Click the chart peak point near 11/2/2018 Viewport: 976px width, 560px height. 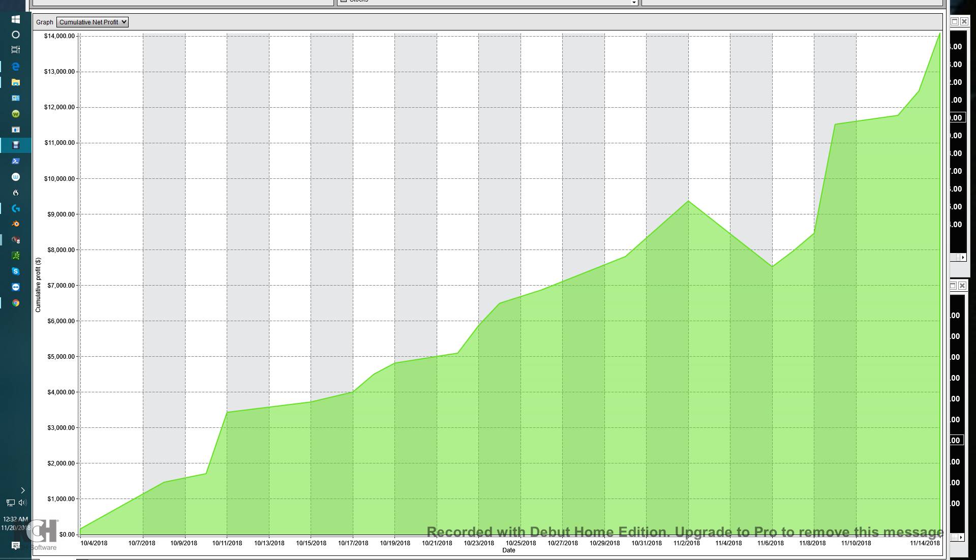[688, 201]
